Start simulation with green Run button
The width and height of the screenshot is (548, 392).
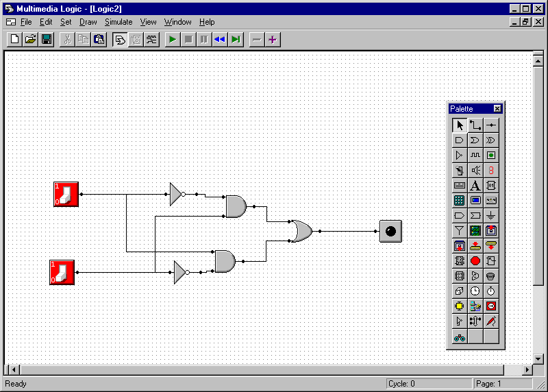[173, 39]
